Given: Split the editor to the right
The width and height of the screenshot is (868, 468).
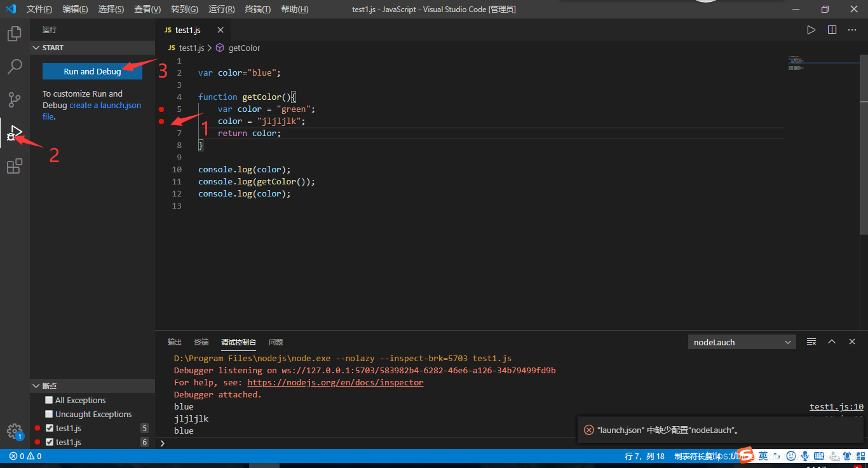Looking at the screenshot, I should [832, 30].
